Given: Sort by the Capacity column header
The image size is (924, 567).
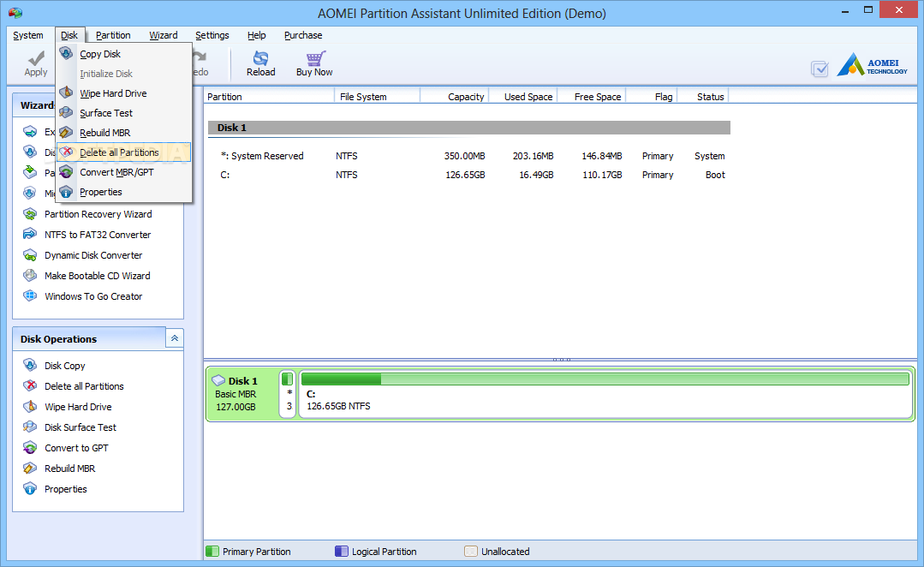Looking at the screenshot, I should click(455, 97).
